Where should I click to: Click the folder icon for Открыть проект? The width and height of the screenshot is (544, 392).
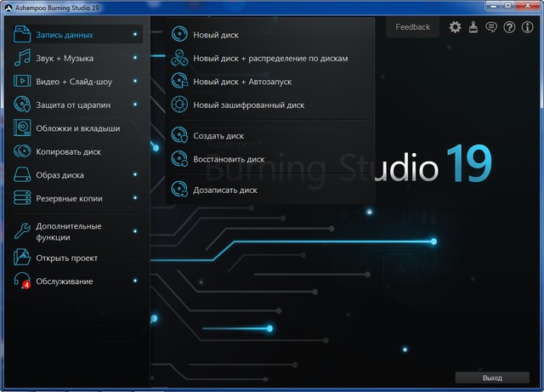click(22, 258)
